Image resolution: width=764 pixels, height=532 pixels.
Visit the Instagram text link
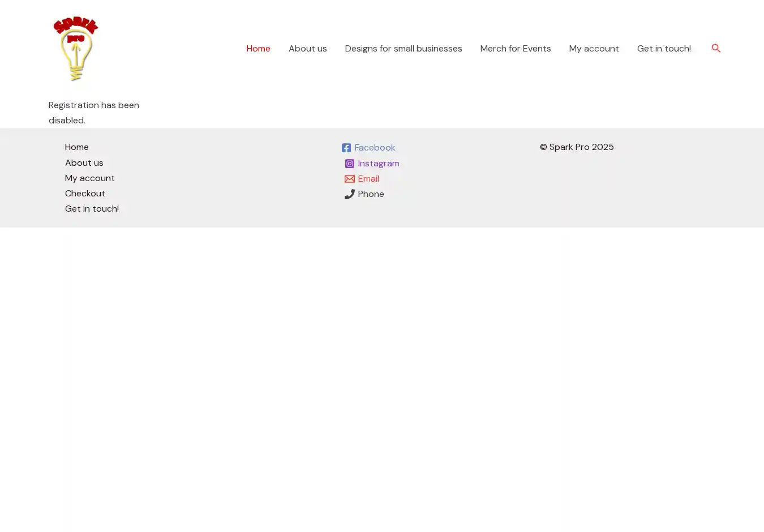[379, 164]
